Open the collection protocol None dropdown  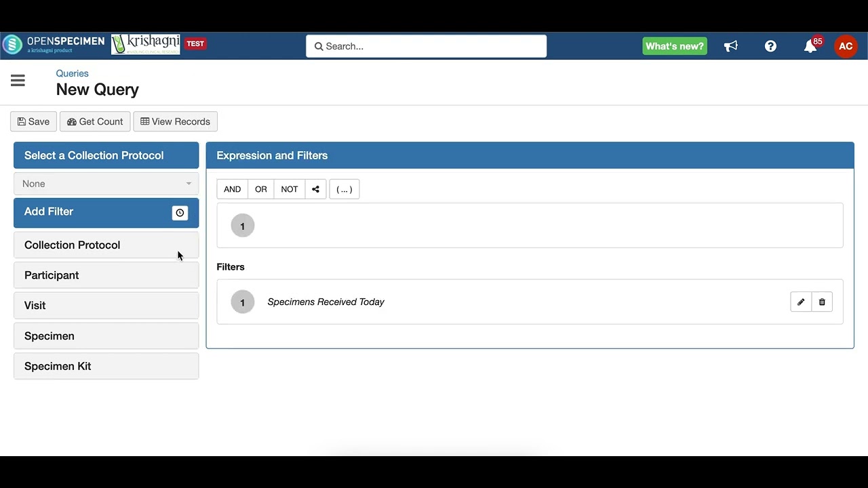click(x=106, y=184)
